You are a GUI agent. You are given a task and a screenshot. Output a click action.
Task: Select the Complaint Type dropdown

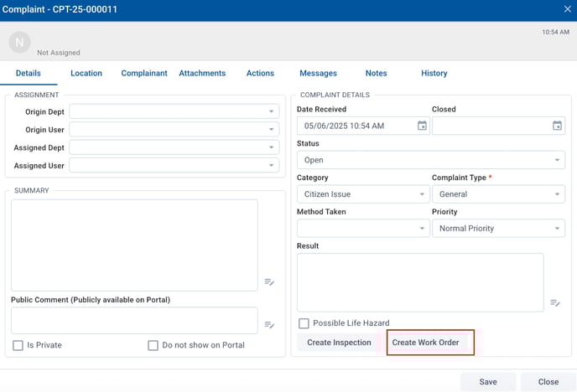(x=498, y=194)
